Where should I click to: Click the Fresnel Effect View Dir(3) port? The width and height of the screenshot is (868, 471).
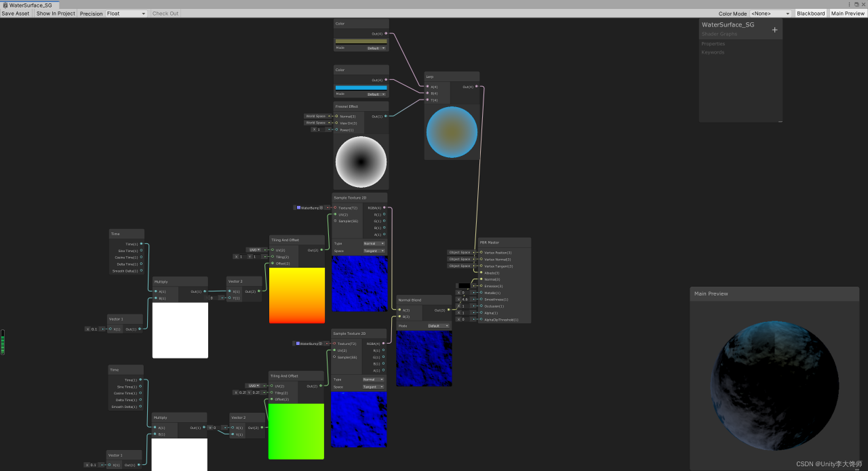tap(336, 123)
